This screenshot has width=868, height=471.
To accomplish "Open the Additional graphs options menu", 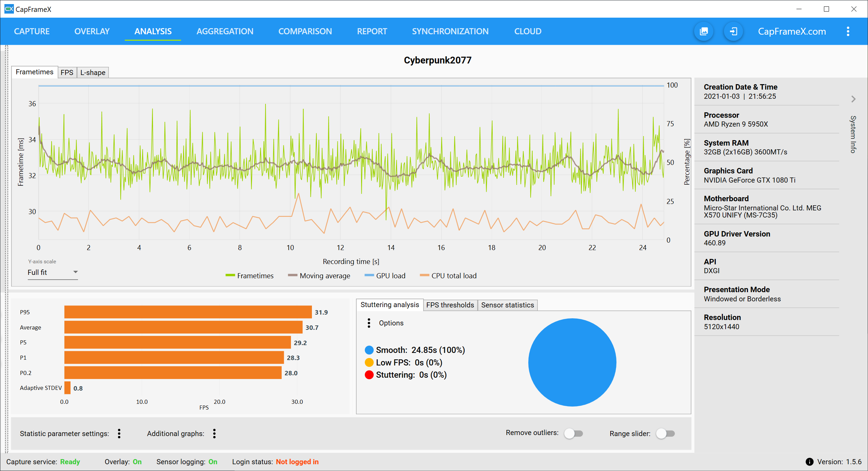I will (214, 433).
